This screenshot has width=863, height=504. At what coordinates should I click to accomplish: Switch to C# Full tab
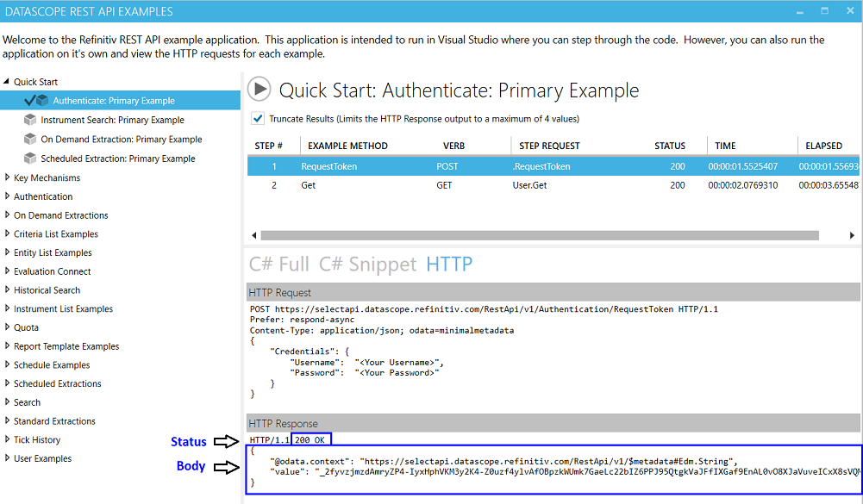[x=279, y=264]
